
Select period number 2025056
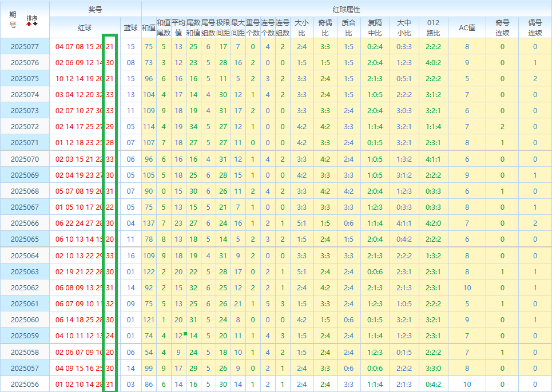[25, 384]
